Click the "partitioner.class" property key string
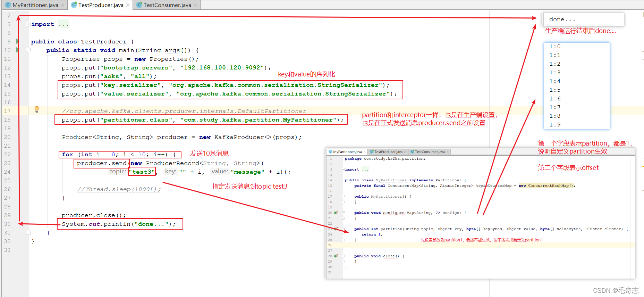The image size is (644, 297). pos(136,120)
